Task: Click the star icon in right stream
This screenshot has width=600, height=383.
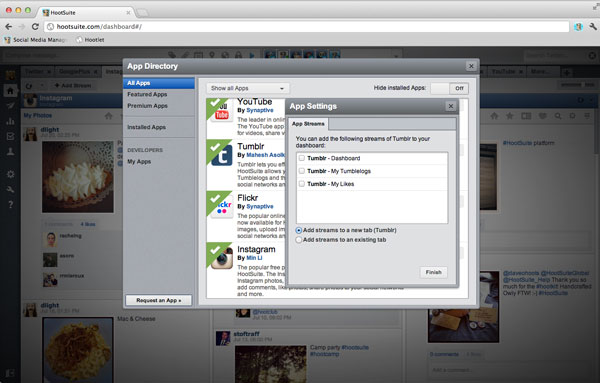Action: coord(509,116)
